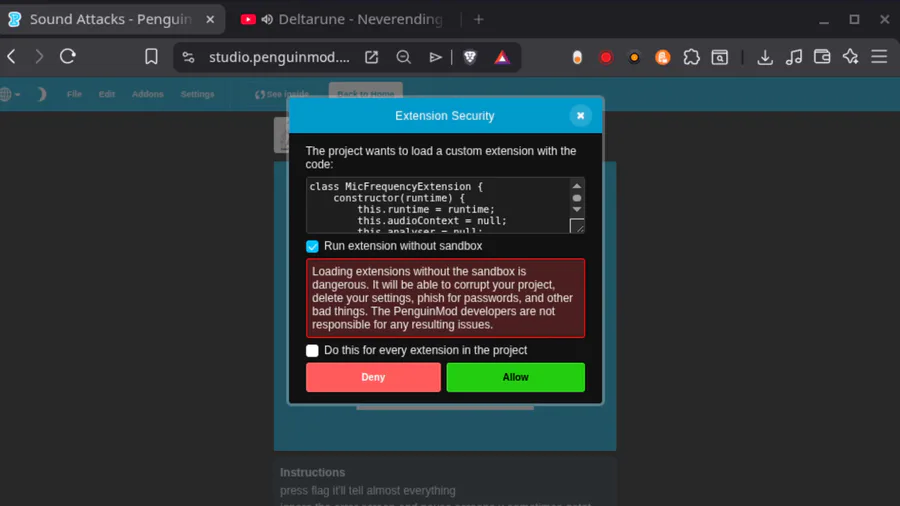Open the Brave Shields lion icon
Screen dimensions: 900x506
(x=470, y=57)
